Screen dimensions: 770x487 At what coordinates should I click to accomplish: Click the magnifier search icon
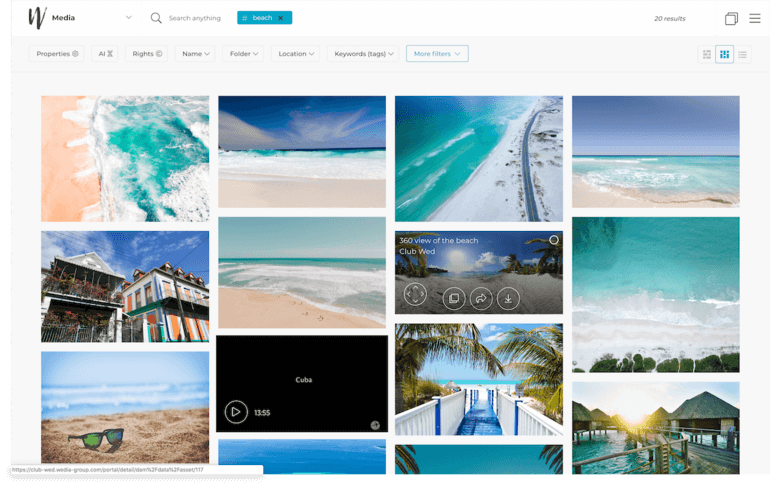[156, 18]
